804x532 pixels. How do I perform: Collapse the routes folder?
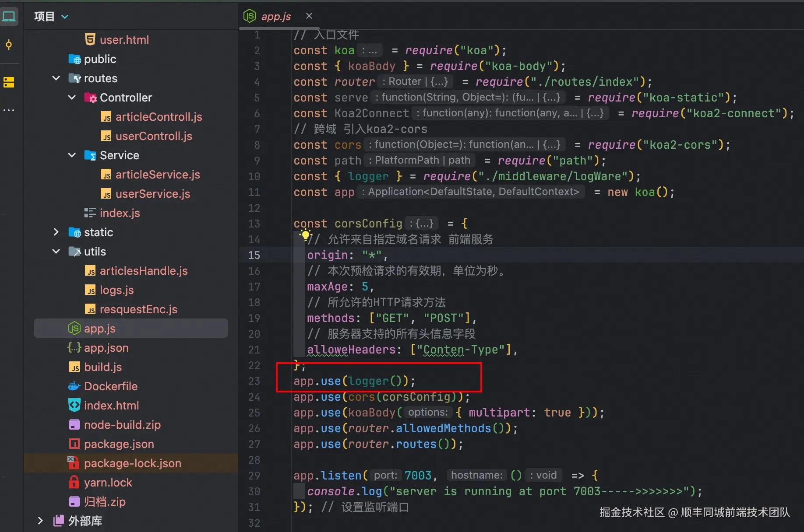[x=56, y=78]
